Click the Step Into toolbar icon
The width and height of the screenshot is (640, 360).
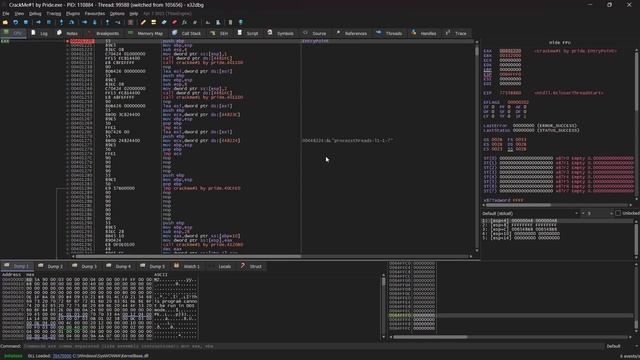(x=61, y=22)
